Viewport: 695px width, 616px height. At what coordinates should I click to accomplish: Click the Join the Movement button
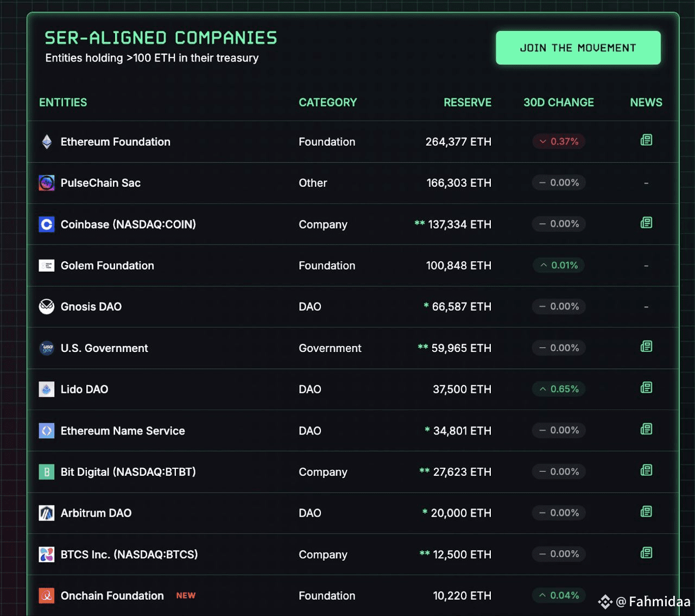click(x=578, y=48)
